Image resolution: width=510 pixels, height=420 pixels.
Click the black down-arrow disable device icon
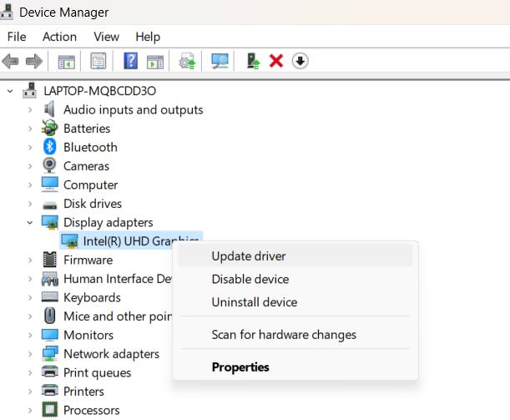point(300,61)
